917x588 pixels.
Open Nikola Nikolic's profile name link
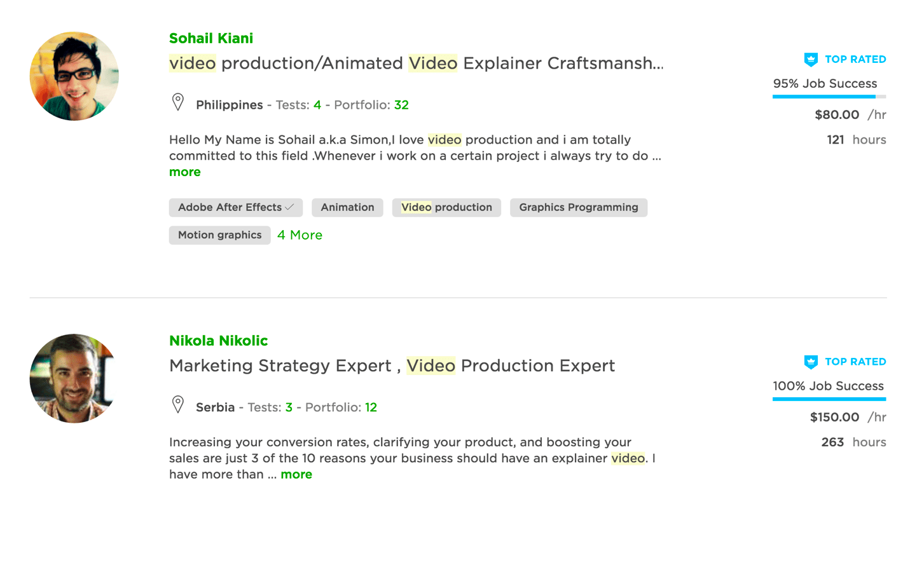point(218,341)
